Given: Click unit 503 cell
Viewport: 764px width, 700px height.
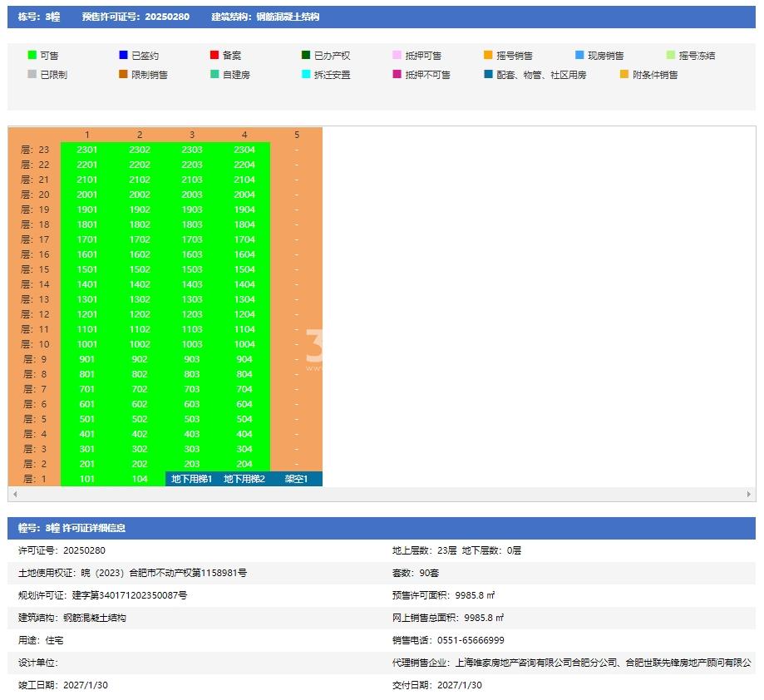Looking at the screenshot, I should click(x=192, y=419).
